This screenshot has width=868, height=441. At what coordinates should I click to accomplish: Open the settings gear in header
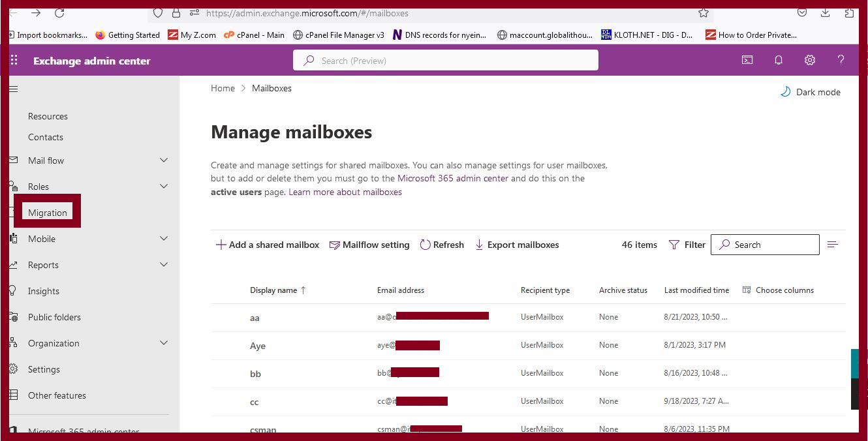tap(810, 60)
